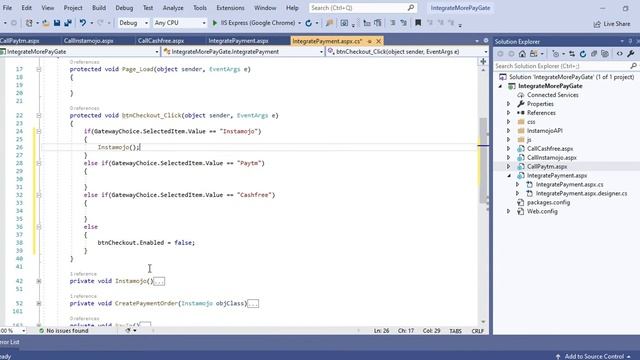Click Switch Views icon in Solution Explorer
Screen dimensions: 640x360
(534, 54)
